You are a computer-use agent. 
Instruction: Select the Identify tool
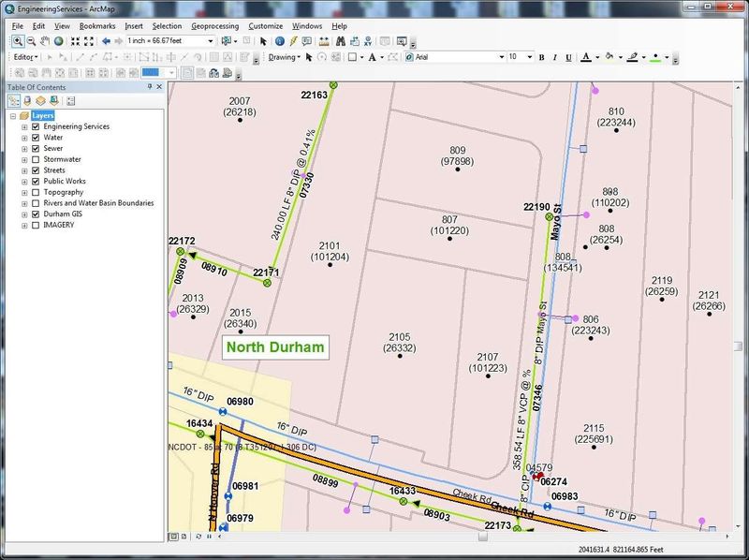point(279,41)
